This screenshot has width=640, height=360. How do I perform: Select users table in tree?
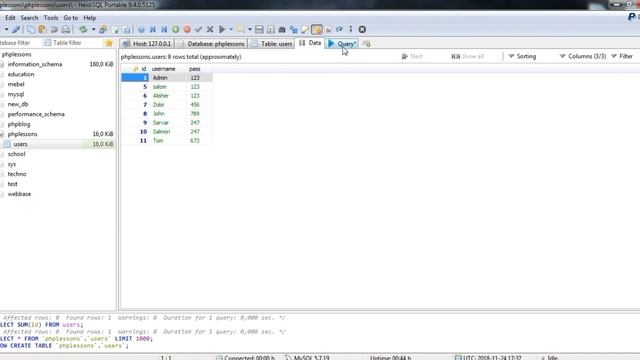tap(20, 144)
